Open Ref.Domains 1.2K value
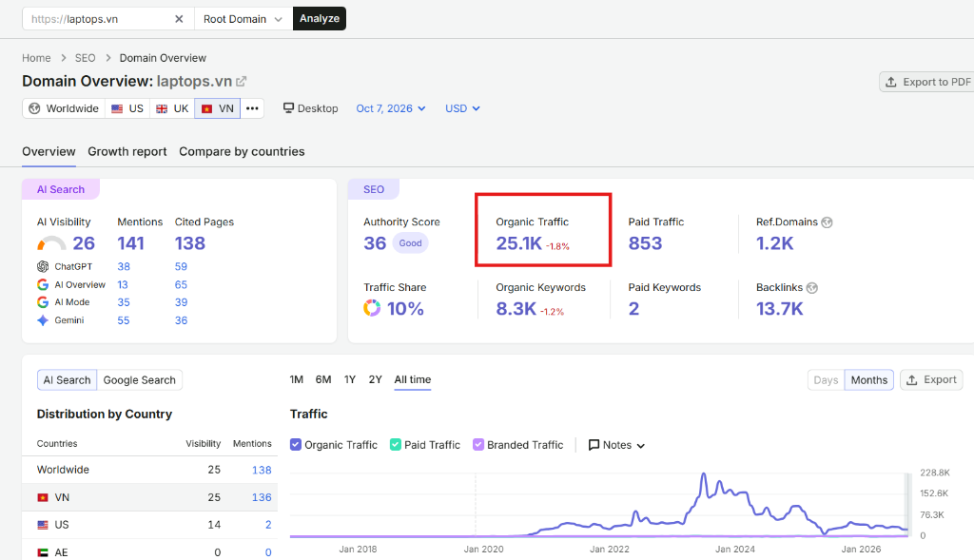Image resolution: width=974 pixels, height=560 pixels. [x=774, y=243]
